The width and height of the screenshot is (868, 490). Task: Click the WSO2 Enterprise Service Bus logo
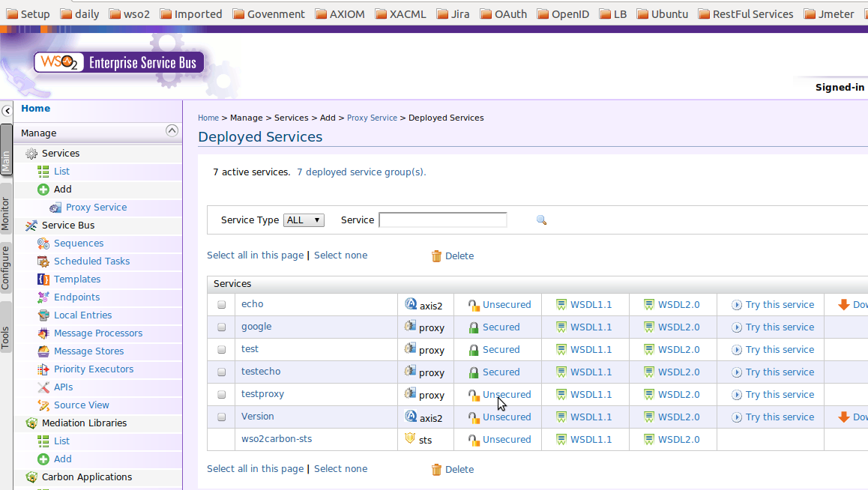coord(118,62)
